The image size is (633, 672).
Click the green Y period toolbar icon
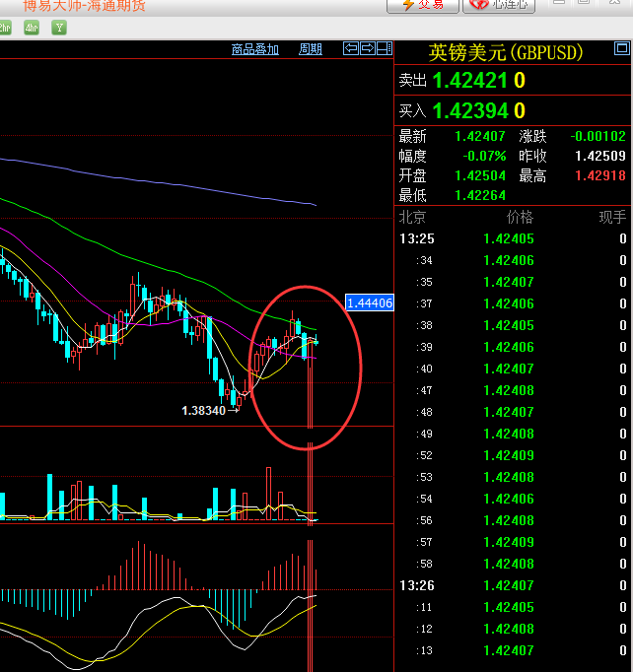pyautogui.click(x=59, y=28)
